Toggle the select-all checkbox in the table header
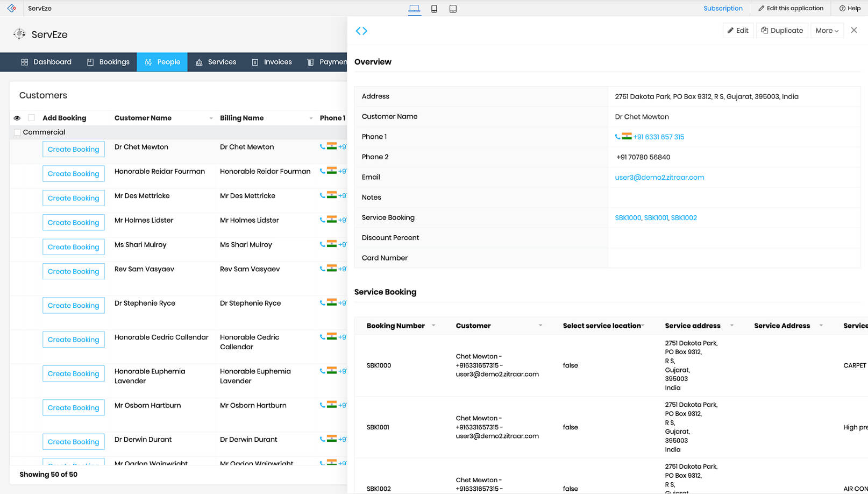Viewport: 868px width, 494px height. point(31,117)
